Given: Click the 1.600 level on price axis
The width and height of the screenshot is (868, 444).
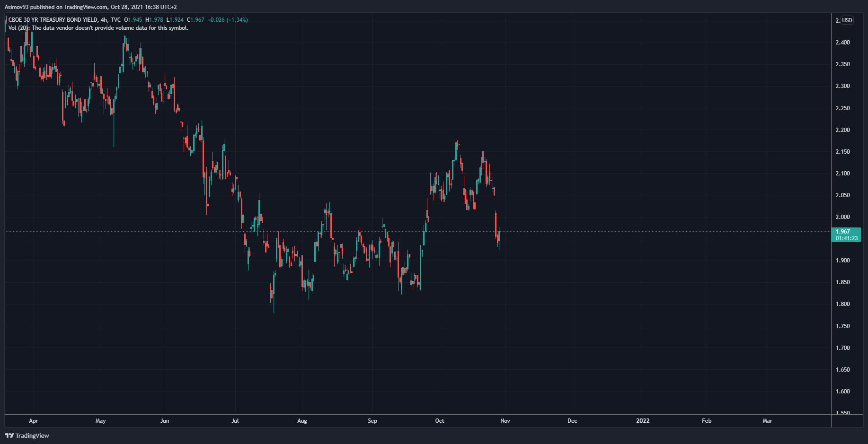Looking at the screenshot, I should click(842, 392).
